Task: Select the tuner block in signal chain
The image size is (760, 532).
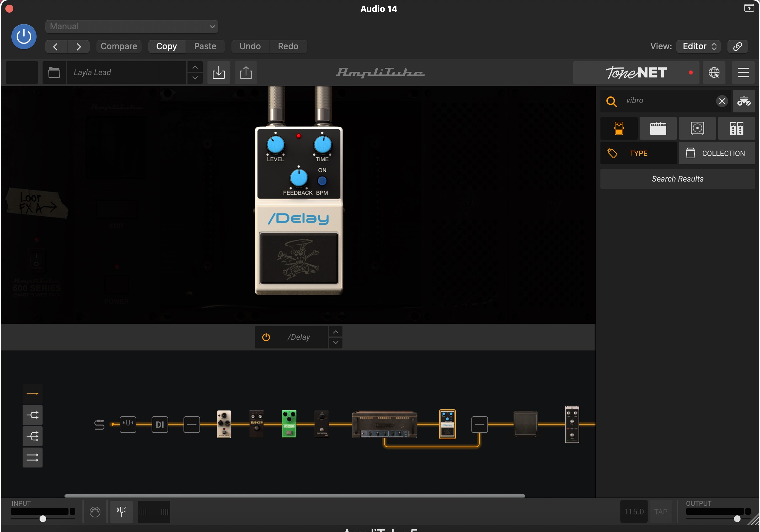Action: point(128,425)
